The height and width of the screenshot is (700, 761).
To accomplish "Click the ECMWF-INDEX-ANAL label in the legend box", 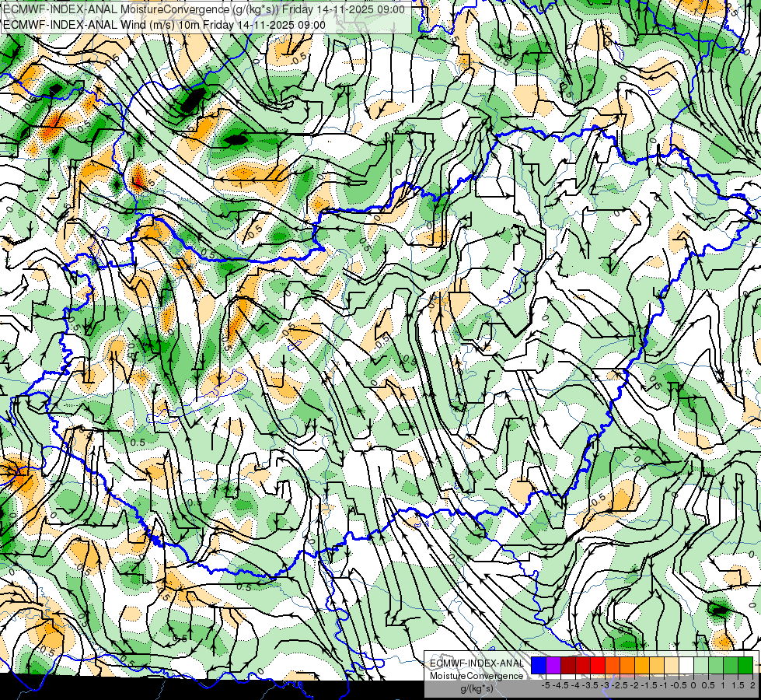I will (x=477, y=663).
